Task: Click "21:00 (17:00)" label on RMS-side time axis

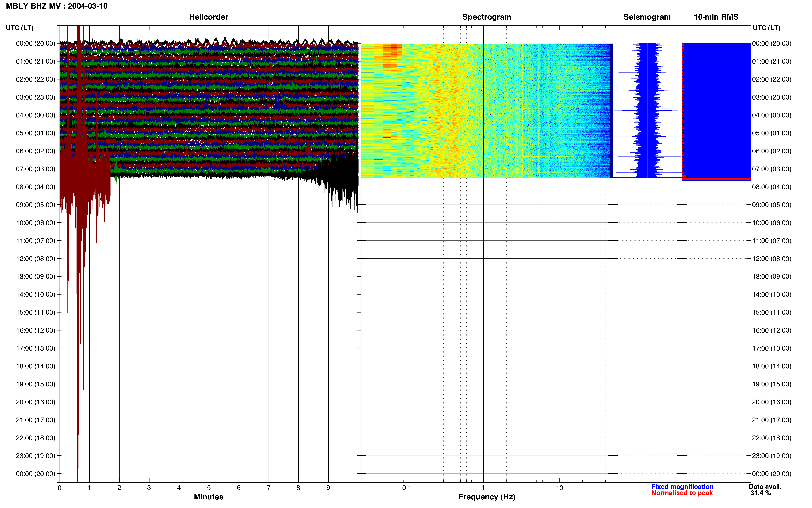Action: [771, 420]
